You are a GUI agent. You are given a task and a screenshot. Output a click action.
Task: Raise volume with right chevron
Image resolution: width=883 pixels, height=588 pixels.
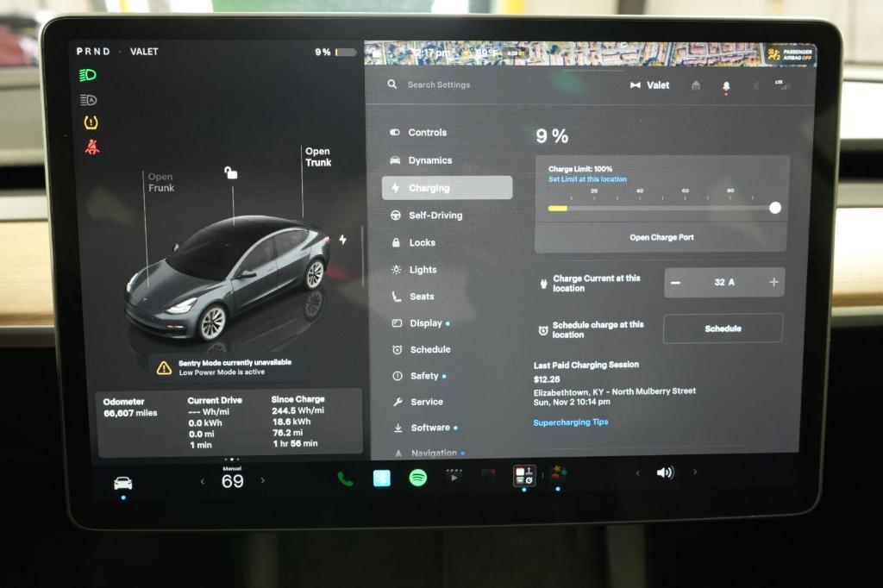pyautogui.click(x=695, y=472)
